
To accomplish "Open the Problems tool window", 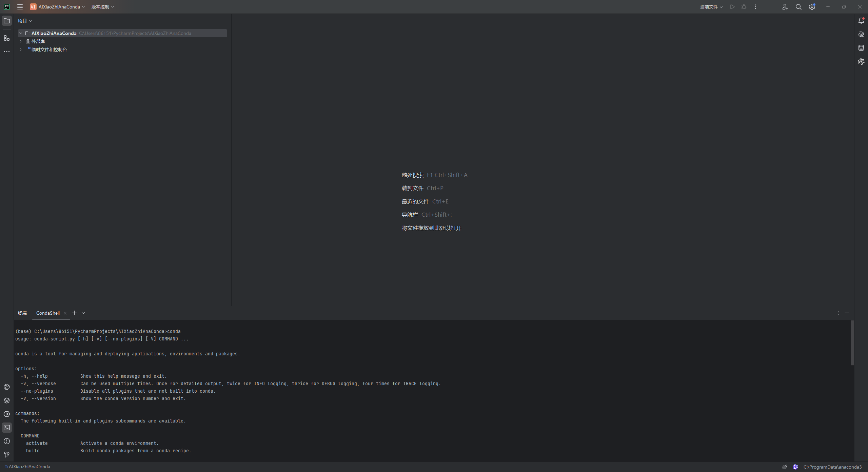I will click(7, 441).
